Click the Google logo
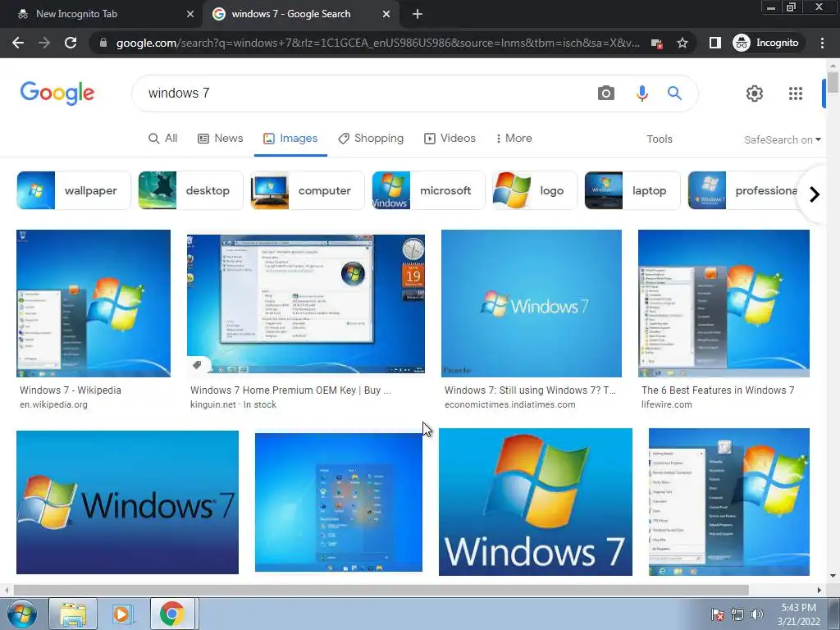 click(57, 94)
